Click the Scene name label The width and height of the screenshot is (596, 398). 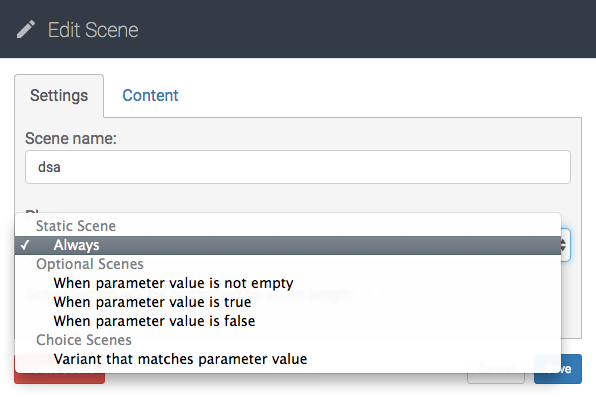tap(71, 138)
